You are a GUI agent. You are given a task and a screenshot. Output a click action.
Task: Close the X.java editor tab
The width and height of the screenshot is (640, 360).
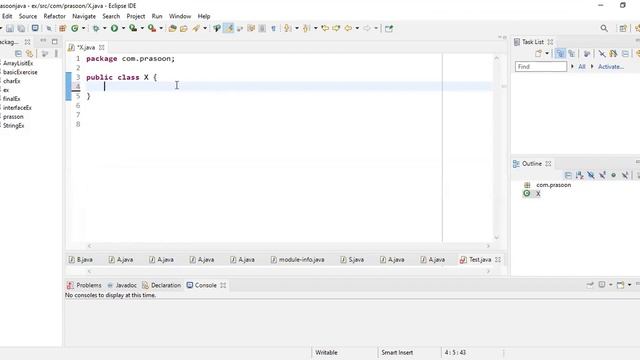point(102,47)
